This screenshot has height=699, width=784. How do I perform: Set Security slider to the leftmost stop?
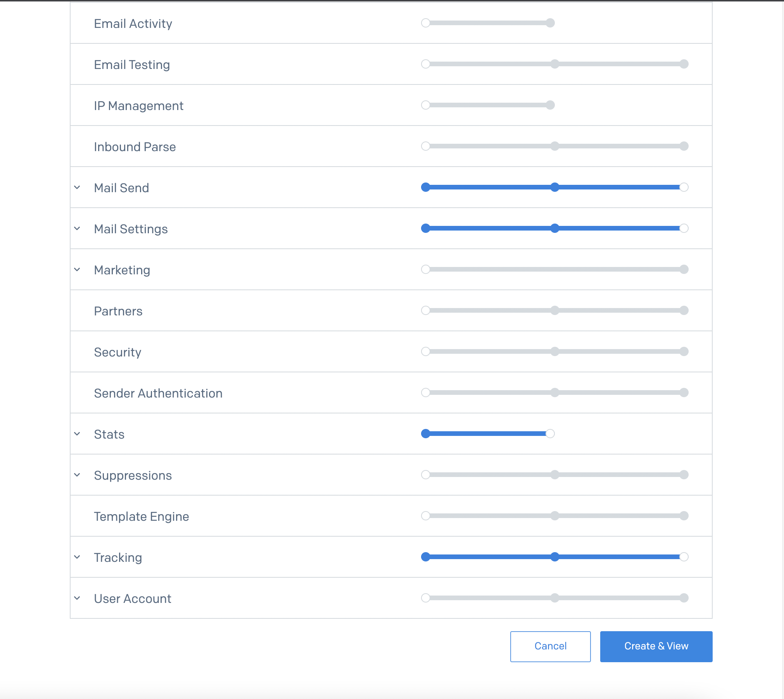[426, 351]
